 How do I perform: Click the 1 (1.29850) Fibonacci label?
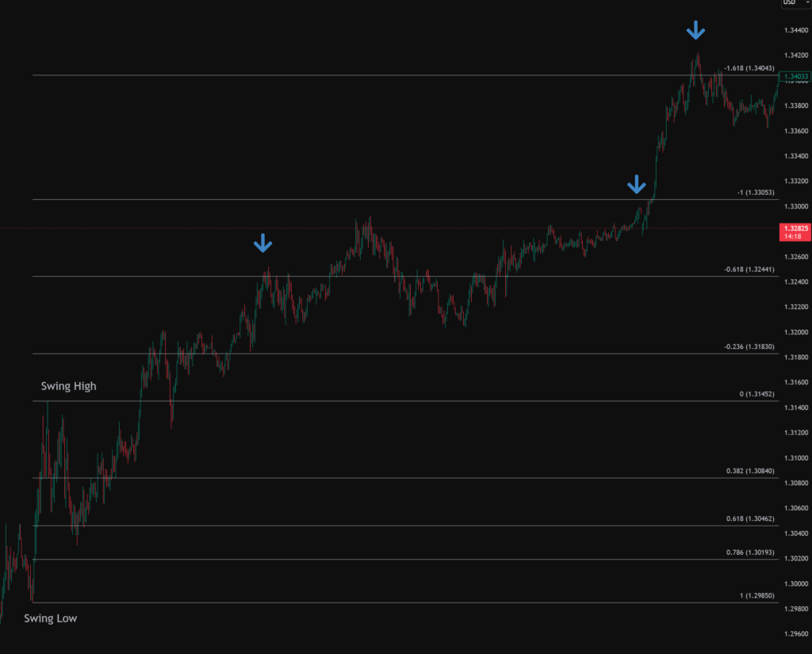756,596
